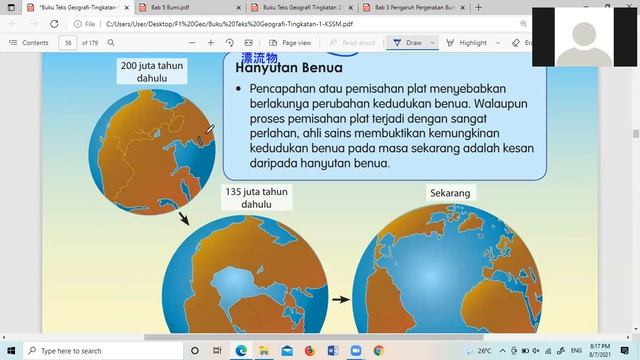
Task: Open File Explorer from the taskbar
Action: 264,351
